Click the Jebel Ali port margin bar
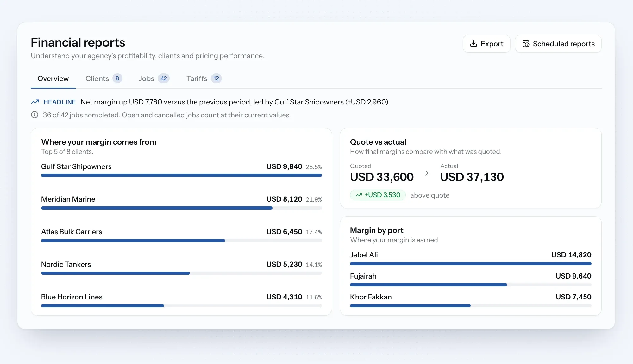Viewport: 633px width, 364px height. (x=471, y=264)
